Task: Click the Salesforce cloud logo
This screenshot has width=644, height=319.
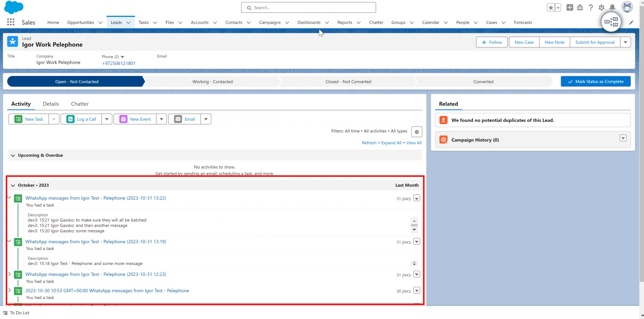Action: [x=14, y=7]
